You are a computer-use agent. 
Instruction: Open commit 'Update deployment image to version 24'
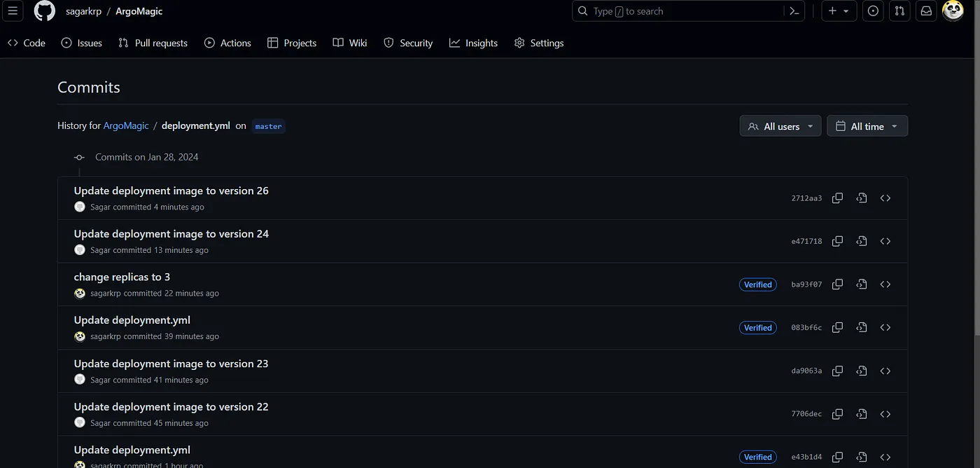pyautogui.click(x=171, y=234)
